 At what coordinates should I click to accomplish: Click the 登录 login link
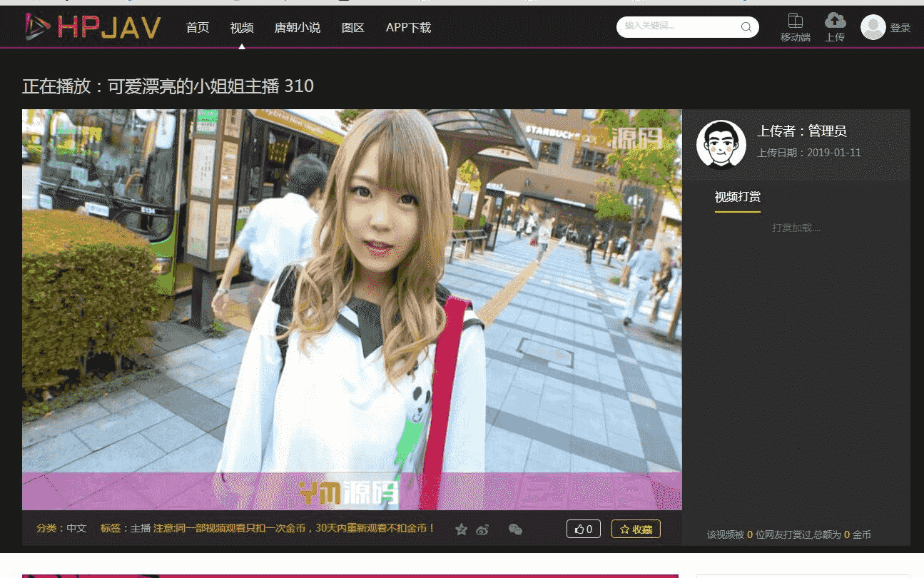click(900, 28)
